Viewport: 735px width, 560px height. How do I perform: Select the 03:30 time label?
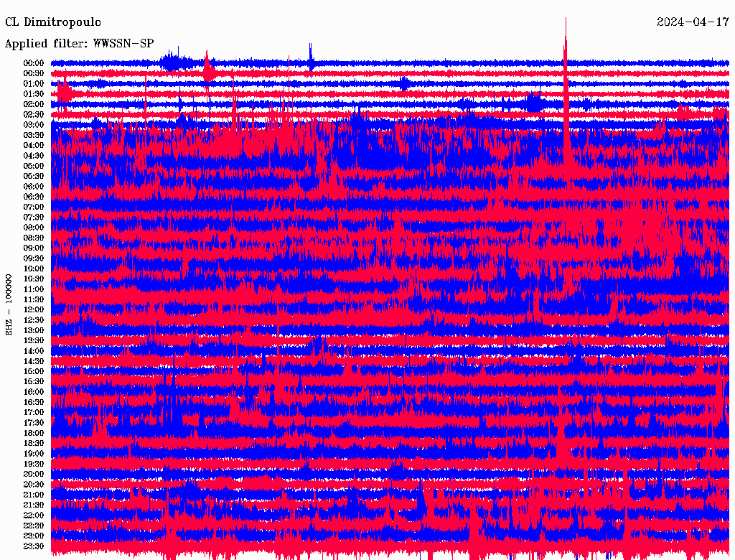coord(34,135)
